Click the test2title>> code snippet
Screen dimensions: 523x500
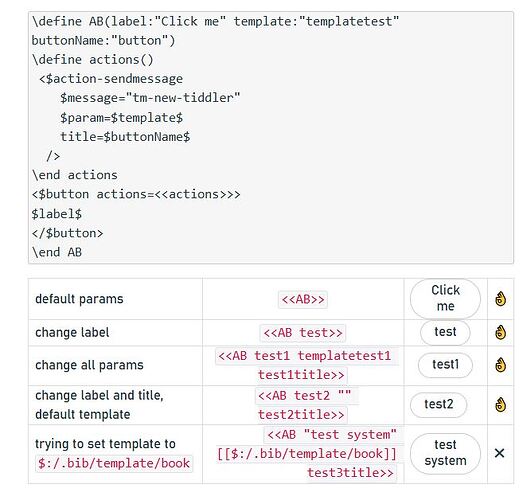[x=301, y=415]
